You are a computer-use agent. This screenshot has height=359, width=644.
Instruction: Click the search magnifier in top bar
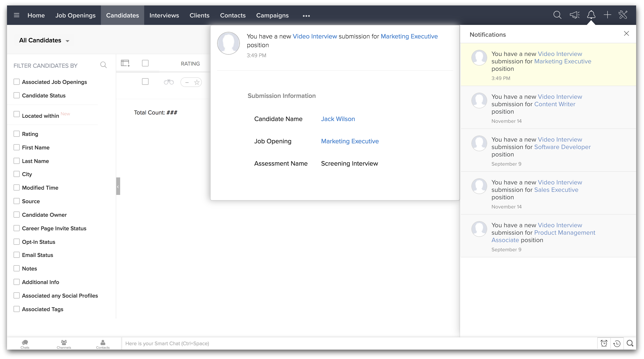tap(557, 15)
